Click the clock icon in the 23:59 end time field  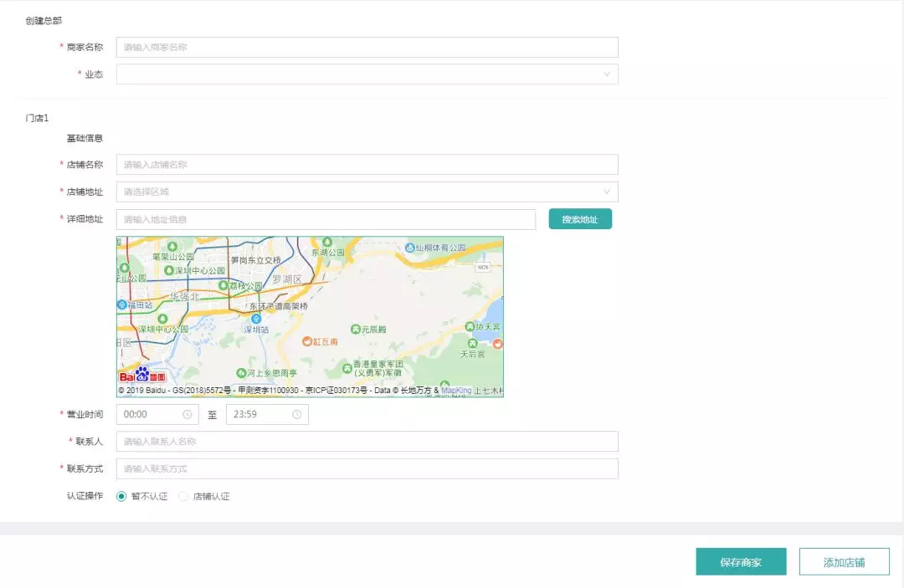pyautogui.click(x=297, y=414)
